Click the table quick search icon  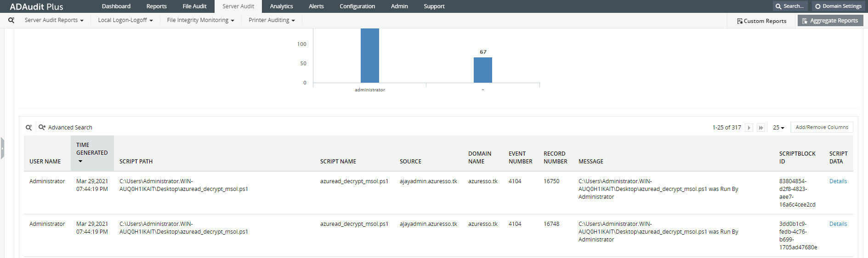28,128
